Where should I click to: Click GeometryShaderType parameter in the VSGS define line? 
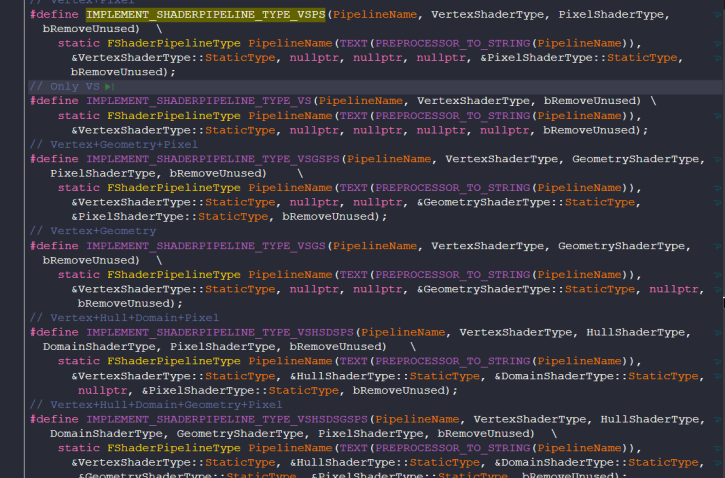coord(621,246)
